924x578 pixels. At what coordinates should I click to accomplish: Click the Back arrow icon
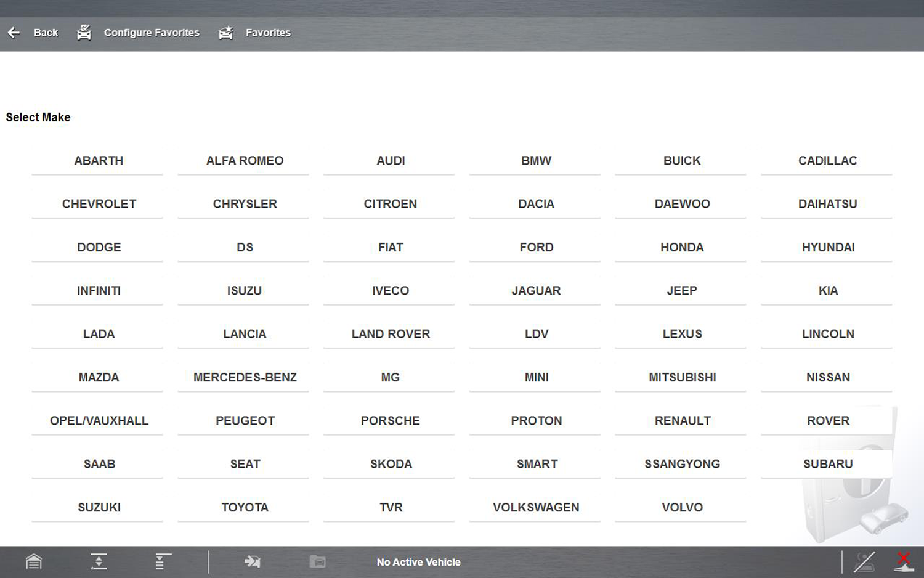14,33
